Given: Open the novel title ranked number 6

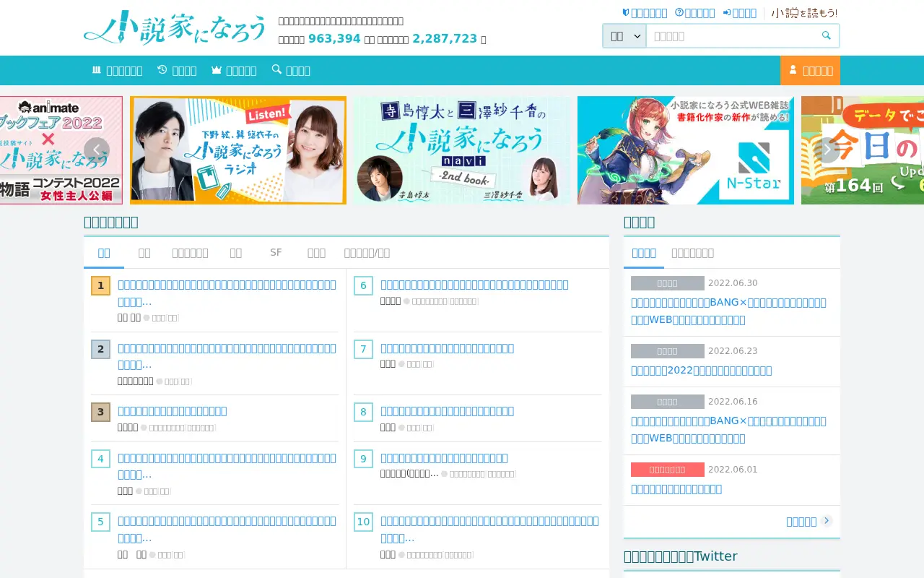Looking at the screenshot, I should point(474,285).
